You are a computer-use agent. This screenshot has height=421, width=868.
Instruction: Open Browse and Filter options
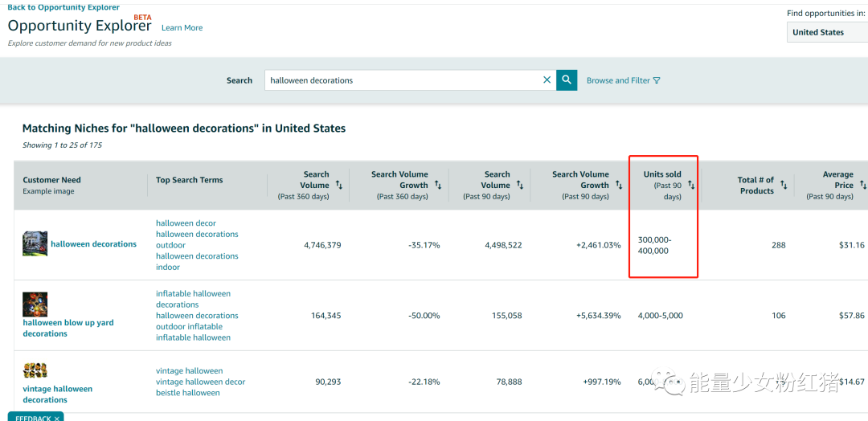[623, 80]
